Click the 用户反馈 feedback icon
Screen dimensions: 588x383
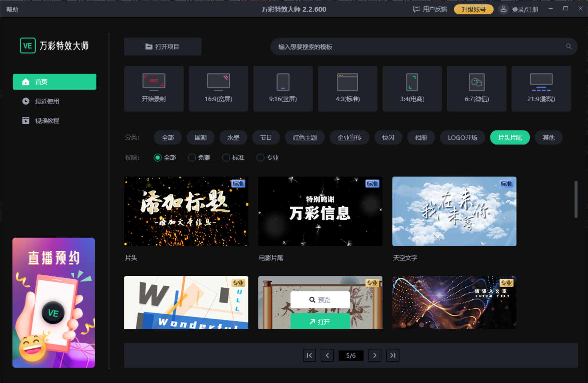pos(416,9)
